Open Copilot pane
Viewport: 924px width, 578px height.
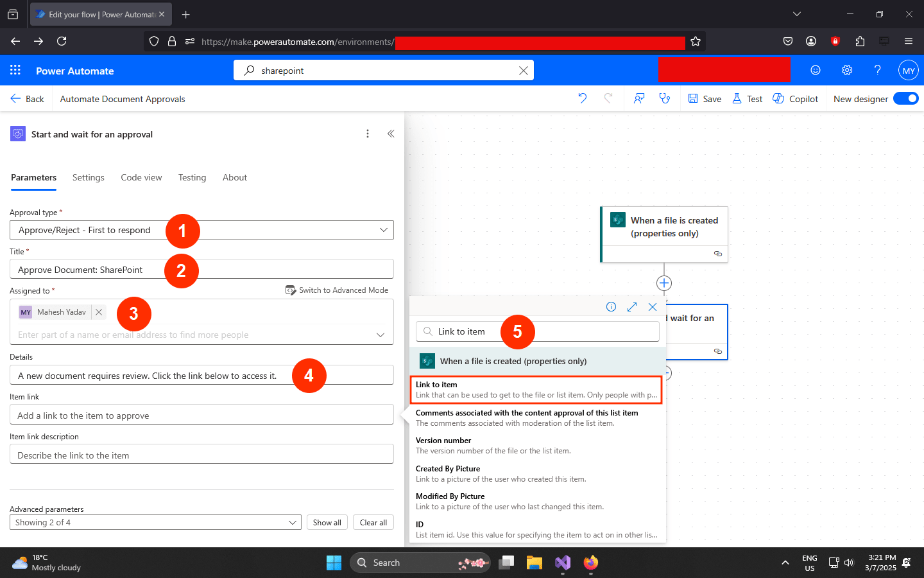pyautogui.click(x=796, y=99)
